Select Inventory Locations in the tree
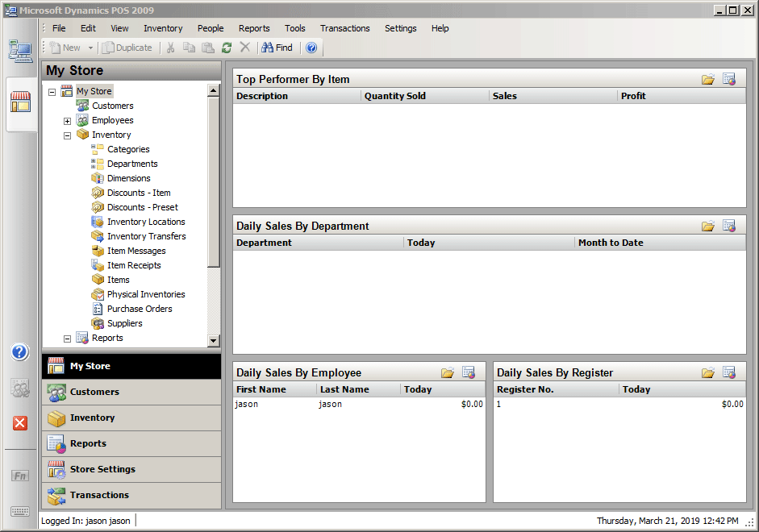This screenshot has height=532, width=759. pyautogui.click(x=146, y=222)
